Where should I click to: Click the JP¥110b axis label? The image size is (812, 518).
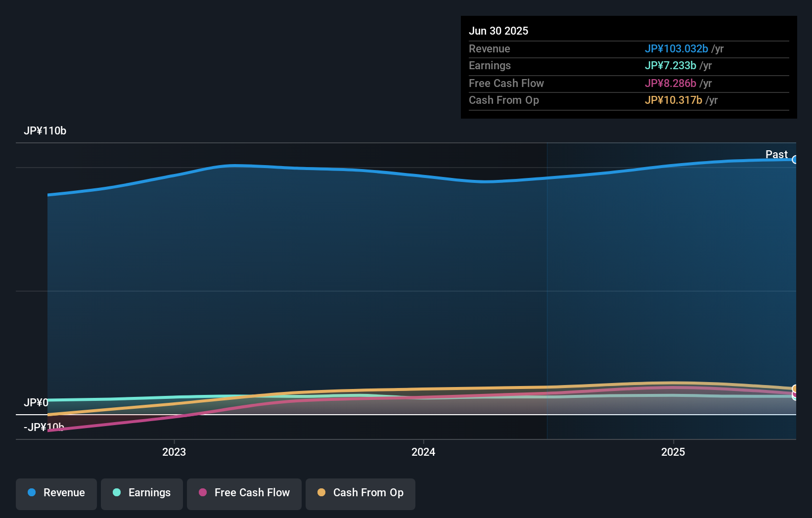point(45,131)
